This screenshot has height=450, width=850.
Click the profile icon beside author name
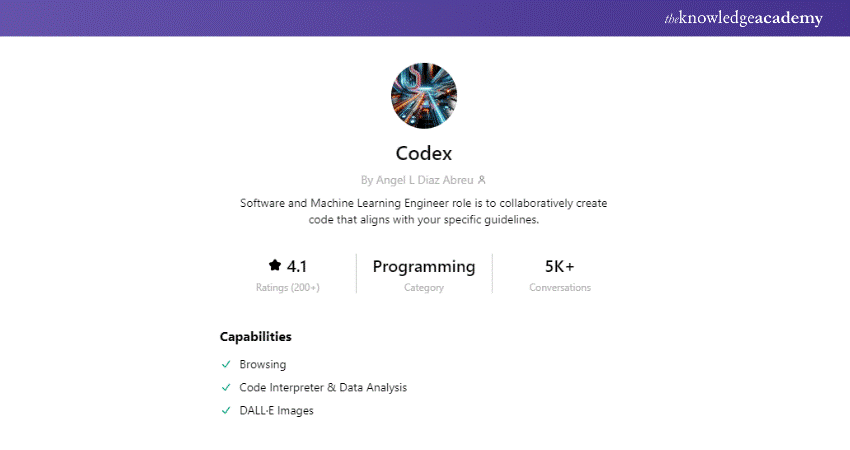tap(482, 180)
